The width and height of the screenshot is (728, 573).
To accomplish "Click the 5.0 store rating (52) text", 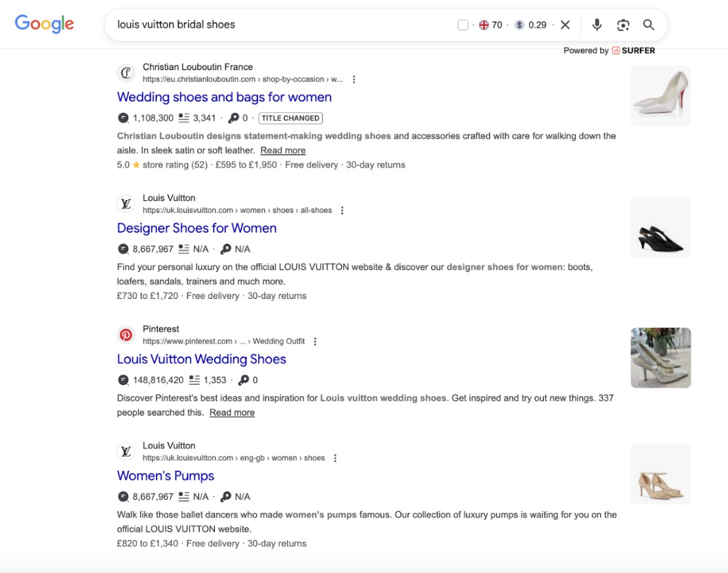I will 162,165.
